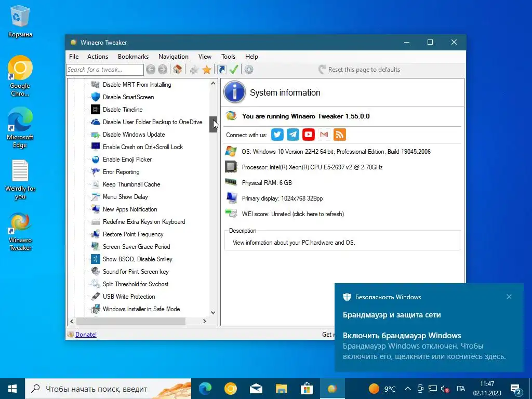
Task: Click the taskbar search box
Action: pyautogui.click(x=108, y=389)
